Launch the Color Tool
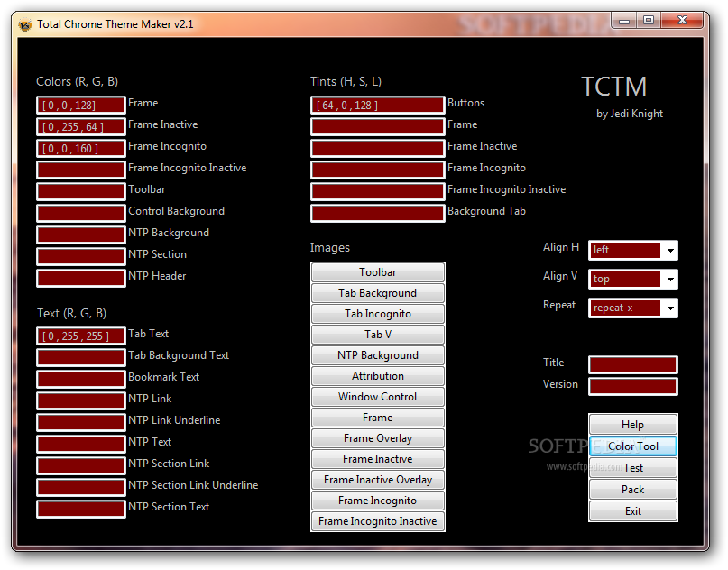This screenshot has height=570, width=728. point(632,446)
